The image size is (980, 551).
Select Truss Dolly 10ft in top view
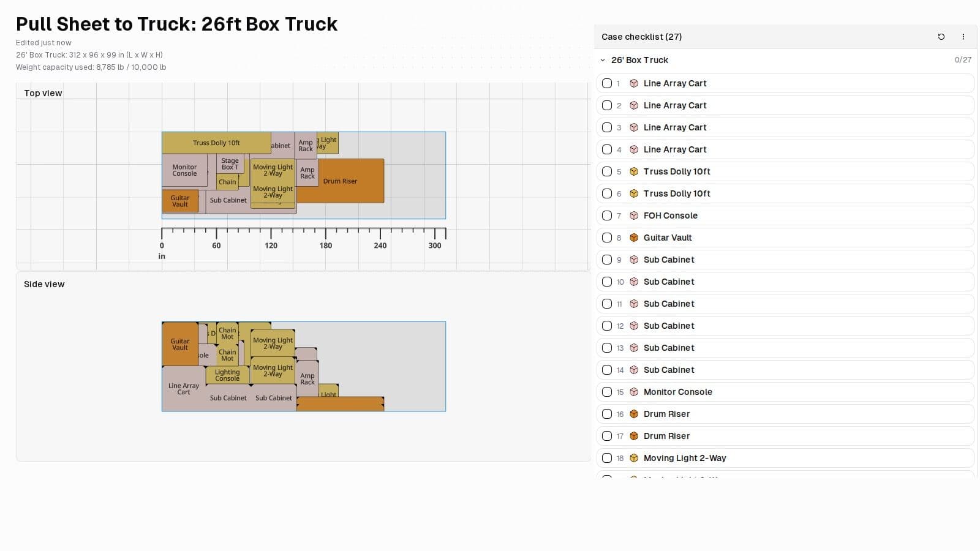point(216,143)
